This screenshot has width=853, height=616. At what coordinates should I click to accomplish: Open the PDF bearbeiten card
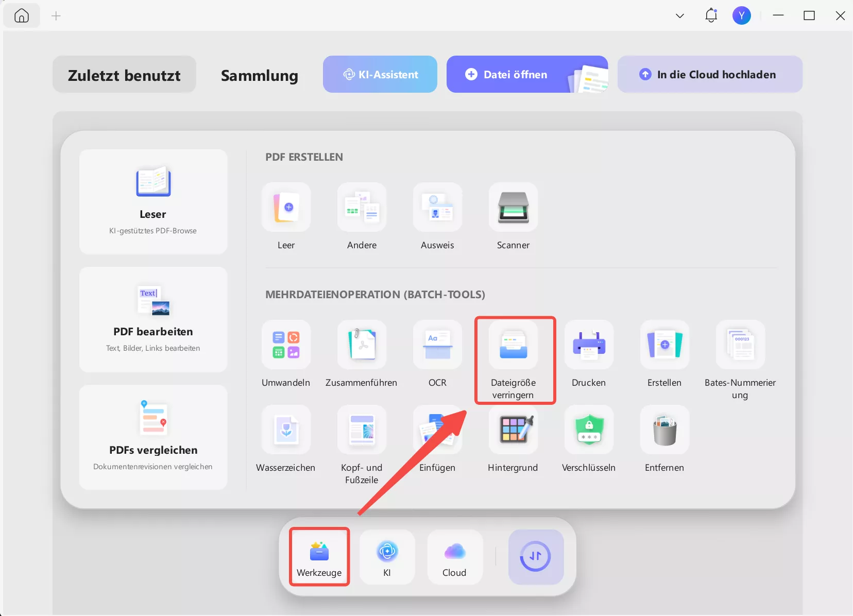(x=153, y=319)
